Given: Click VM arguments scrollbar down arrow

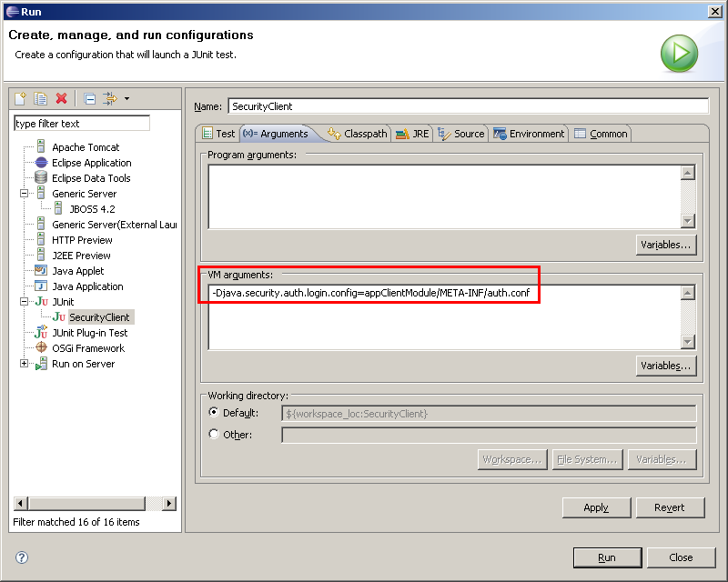Looking at the screenshot, I should point(688,342).
